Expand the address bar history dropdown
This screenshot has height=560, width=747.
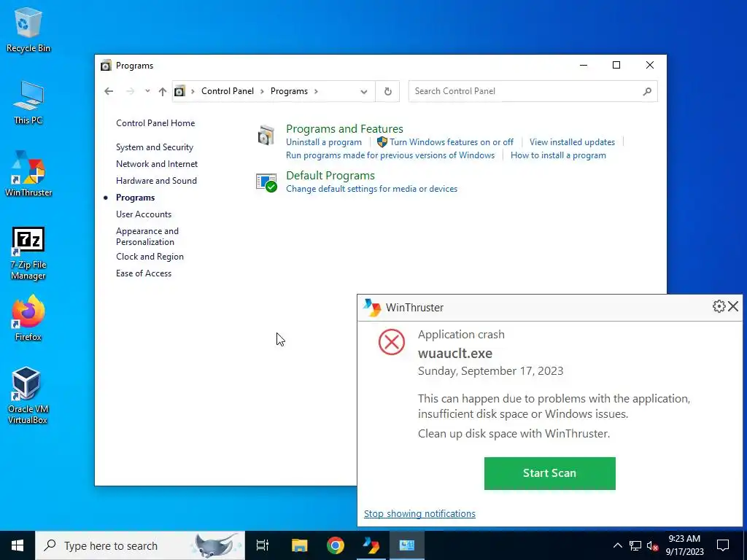coord(364,91)
